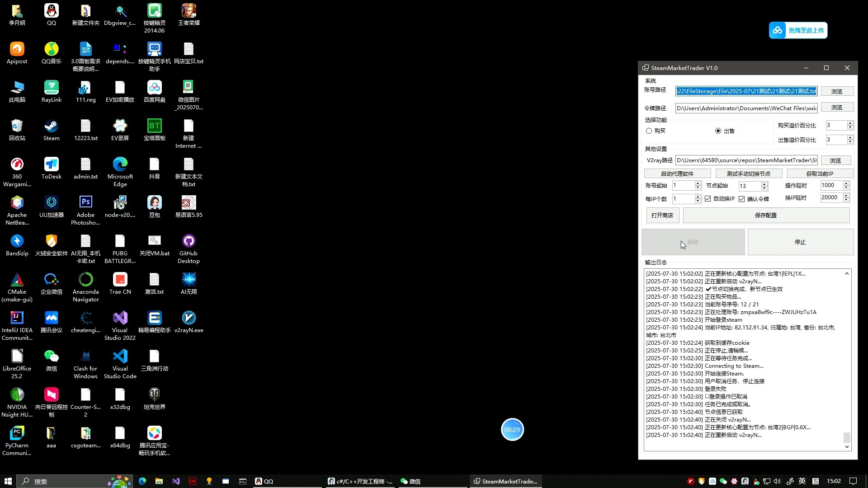The height and width of the screenshot is (488, 868).
Task: Click 获取当前IP button
Action: (820, 174)
